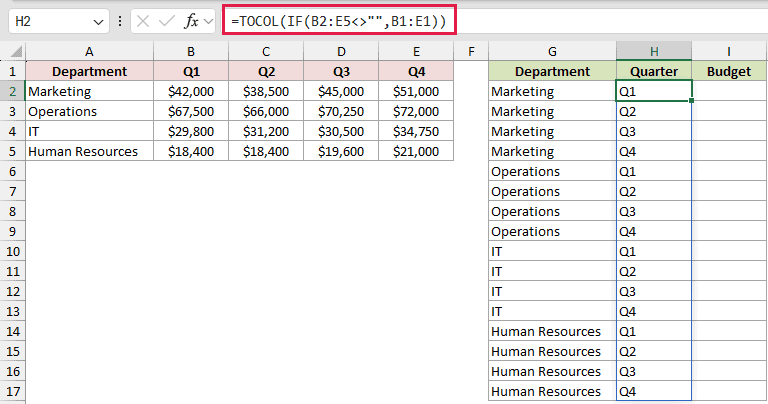Click cell H5 containing Q4

(x=654, y=151)
